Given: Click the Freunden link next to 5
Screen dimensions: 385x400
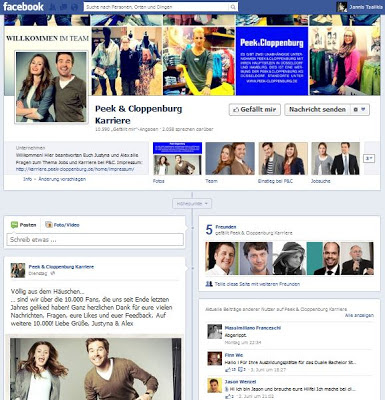Looking at the screenshot, I should click(226, 227).
